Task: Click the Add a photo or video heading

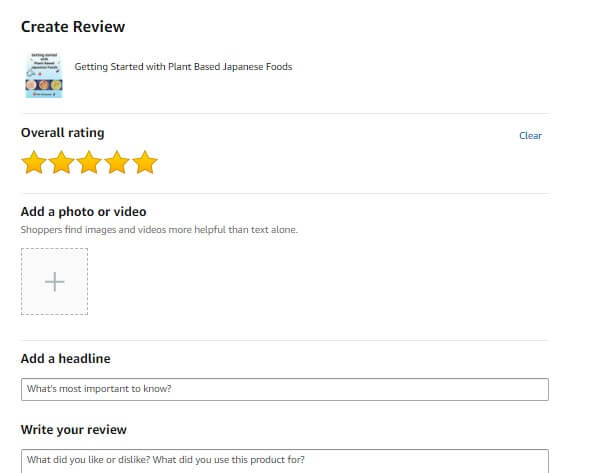Action: point(84,212)
